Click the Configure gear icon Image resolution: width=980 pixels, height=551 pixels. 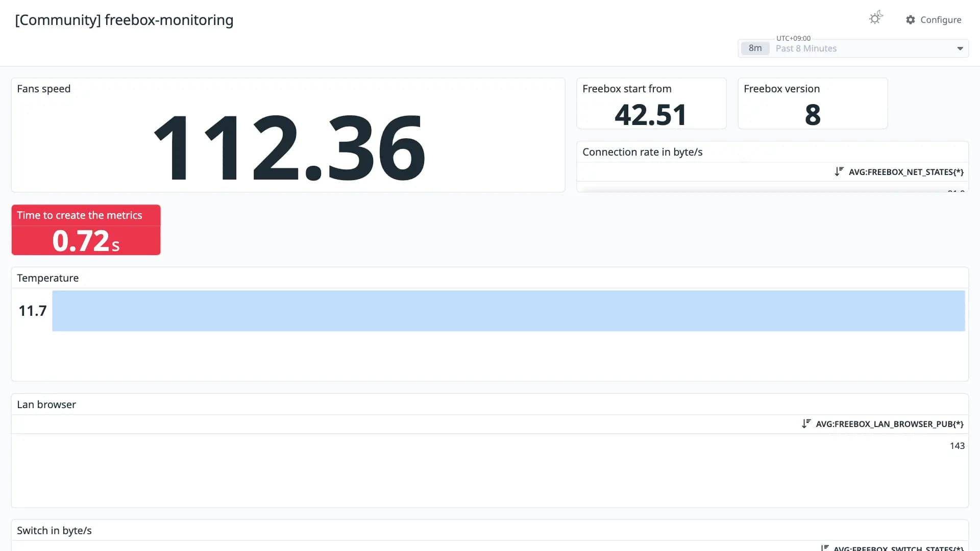pyautogui.click(x=911, y=20)
